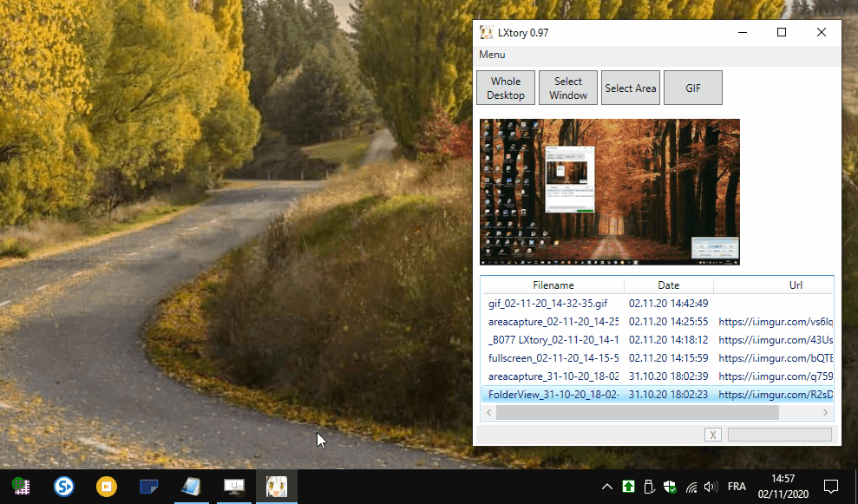This screenshot has height=504, width=858.
Task: Click the screenshot preview thumbnail
Action: (610, 192)
